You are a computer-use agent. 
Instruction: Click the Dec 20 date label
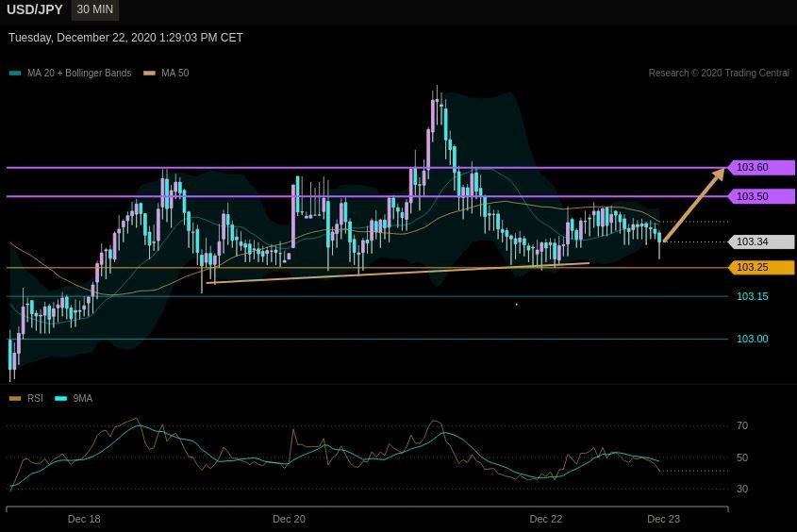click(289, 519)
